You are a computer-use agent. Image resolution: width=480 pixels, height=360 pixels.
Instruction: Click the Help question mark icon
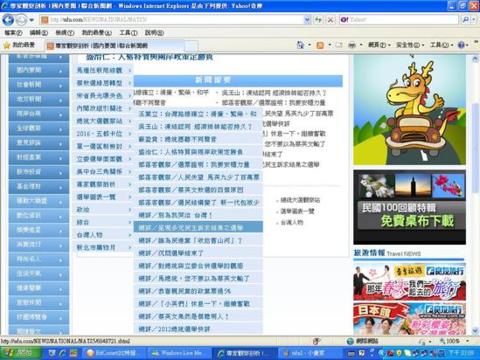pyautogui.click(x=461, y=45)
